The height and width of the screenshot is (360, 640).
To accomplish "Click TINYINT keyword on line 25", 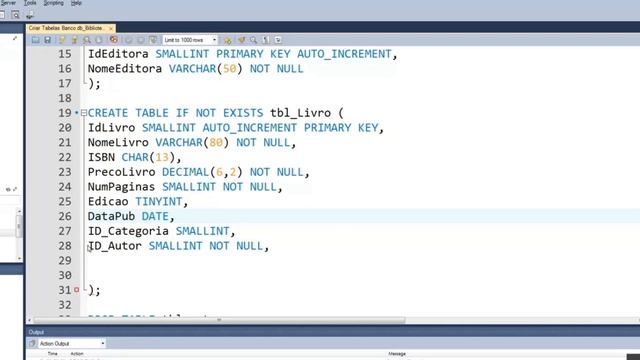I will [159, 202].
